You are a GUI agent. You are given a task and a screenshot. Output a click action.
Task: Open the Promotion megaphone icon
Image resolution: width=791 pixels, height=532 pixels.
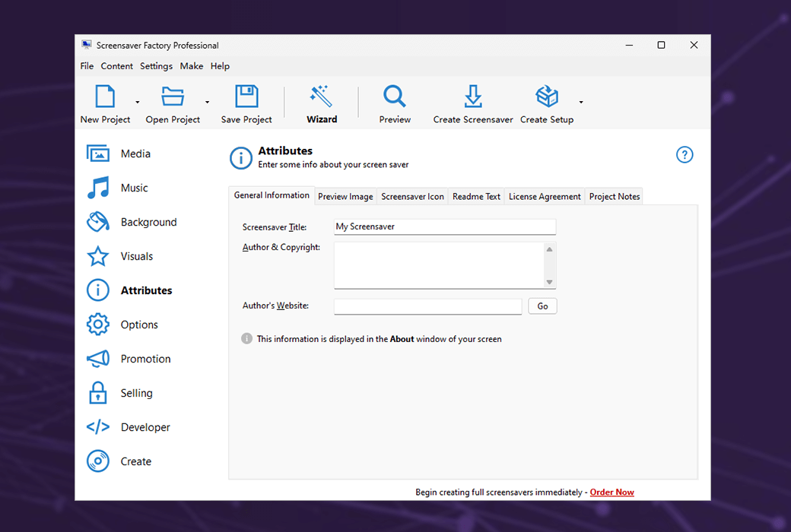point(98,359)
